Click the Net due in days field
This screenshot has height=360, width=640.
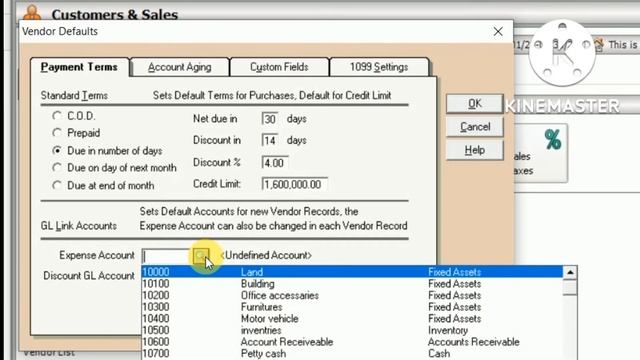point(270,119)
